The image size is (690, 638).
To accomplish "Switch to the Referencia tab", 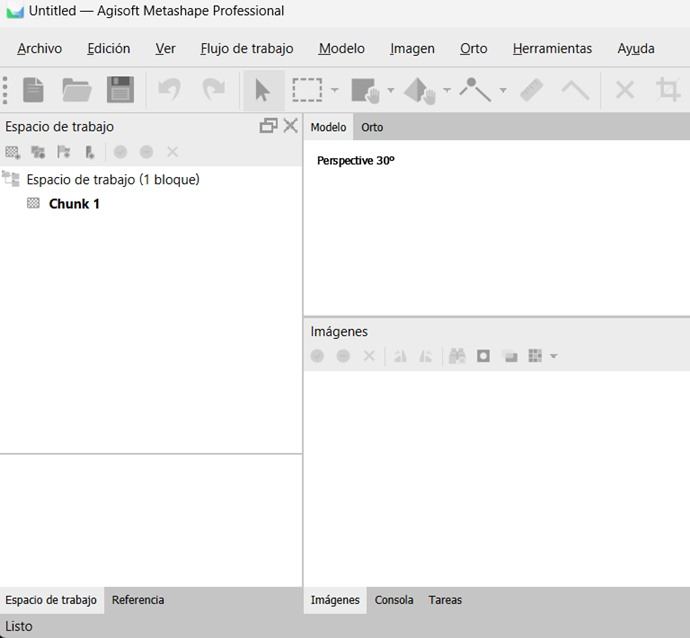I will tap(138, 600).
